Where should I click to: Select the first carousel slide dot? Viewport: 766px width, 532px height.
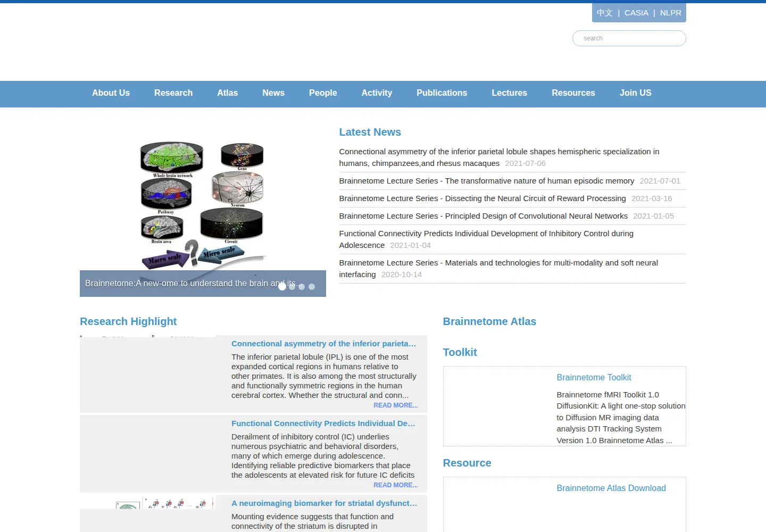coord(282,287)
